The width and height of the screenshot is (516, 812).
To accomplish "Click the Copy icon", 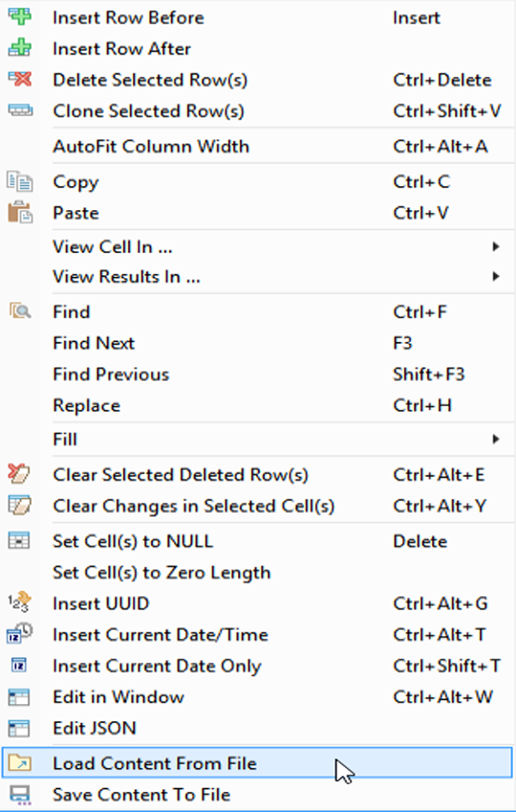I will coord(20,182).
